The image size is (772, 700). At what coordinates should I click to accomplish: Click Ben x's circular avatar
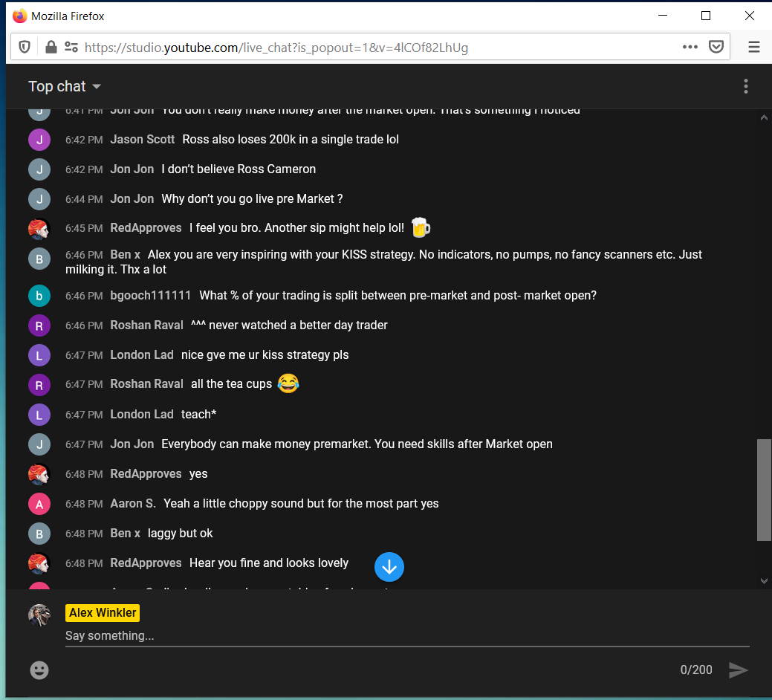(39, 259)
